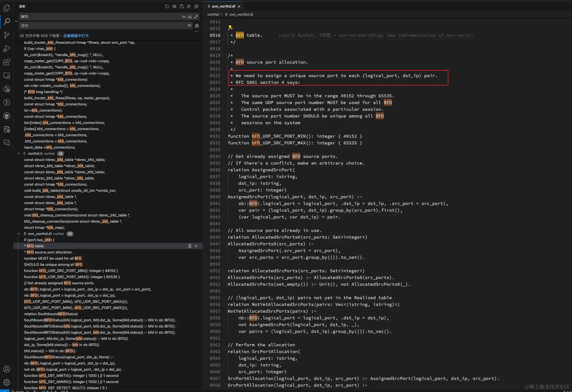Select result 'struct hmap *bfd_map);'
The height and width of the screenshot is (392, 572).
pyautogui.click(x=44, y=227)
